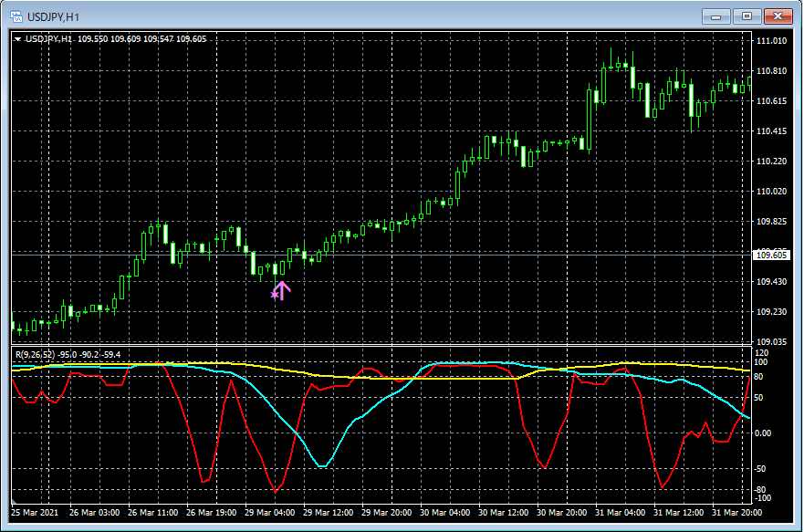The image size is (804, 532).
Task: Click the OHLC values in chart header
Action: pos(141,39)
